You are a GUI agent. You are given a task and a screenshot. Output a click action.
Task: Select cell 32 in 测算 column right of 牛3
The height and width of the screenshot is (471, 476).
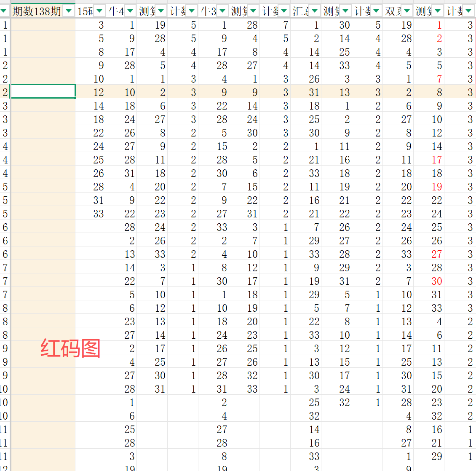click(x=244, y=375)
